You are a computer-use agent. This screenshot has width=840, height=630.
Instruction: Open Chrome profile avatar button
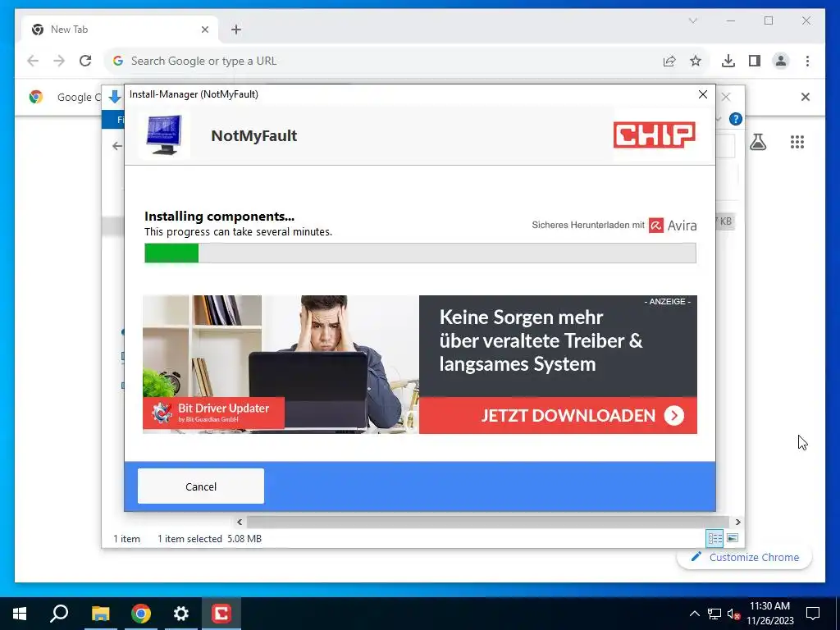pyautogui.click(x=781, y=61)
